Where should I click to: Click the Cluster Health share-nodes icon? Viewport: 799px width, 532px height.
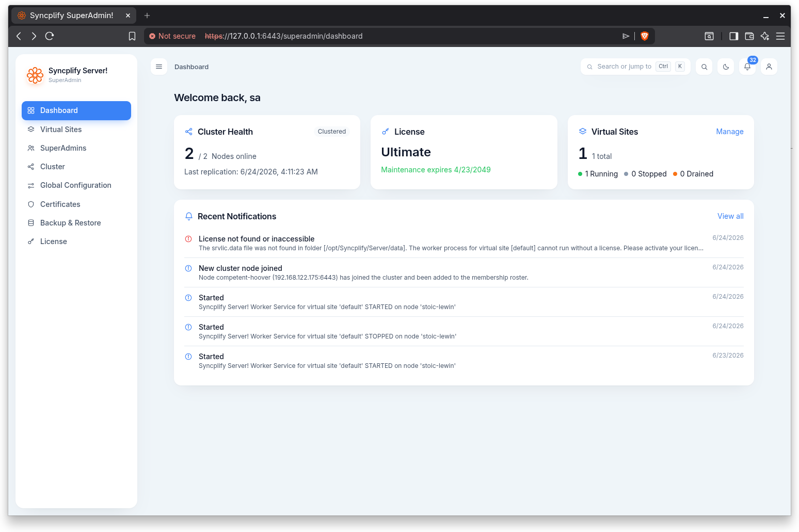pyautogui.click(x=189, y=132)
